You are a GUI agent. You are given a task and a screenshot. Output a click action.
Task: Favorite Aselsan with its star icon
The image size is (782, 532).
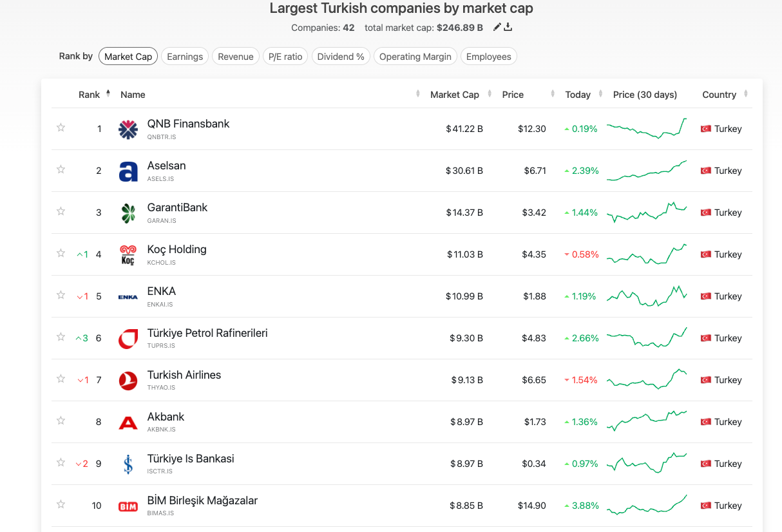coord(61,169)
